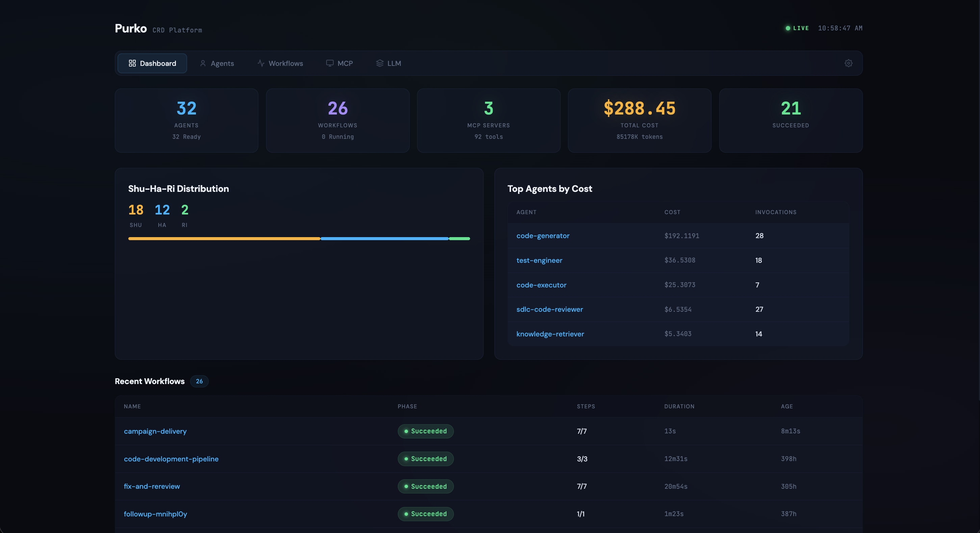980x533 pixels.
Task: Click the COST column header
Action: click(x=672, y=212)
